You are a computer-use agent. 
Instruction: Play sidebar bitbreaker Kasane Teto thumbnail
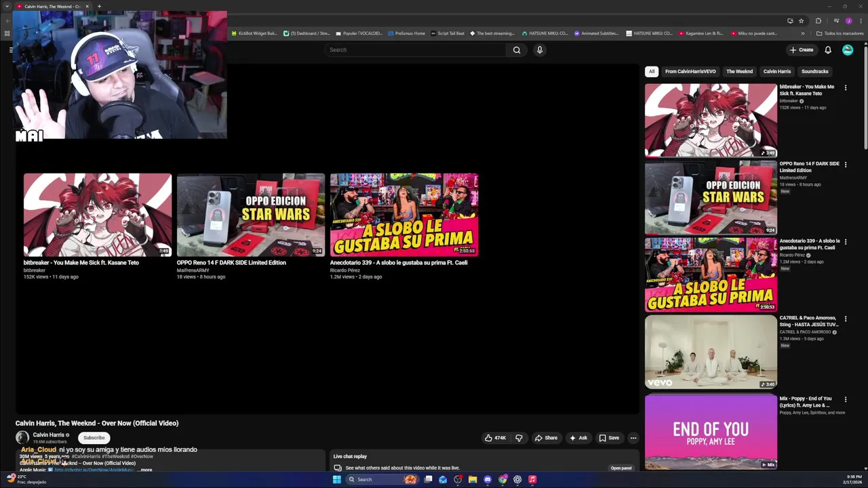(x=711, y=120)
